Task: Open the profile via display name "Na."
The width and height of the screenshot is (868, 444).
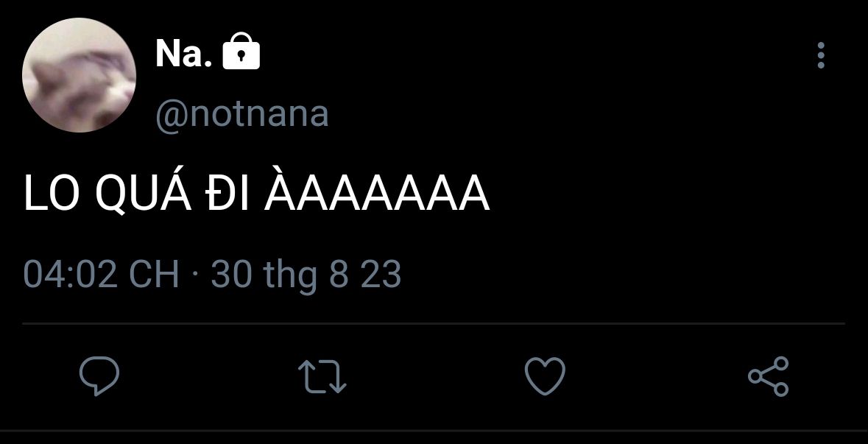Action: click(x=183, y=54)
